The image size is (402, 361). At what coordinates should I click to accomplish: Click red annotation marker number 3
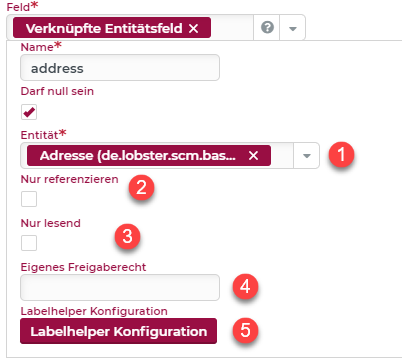[127, 236]
